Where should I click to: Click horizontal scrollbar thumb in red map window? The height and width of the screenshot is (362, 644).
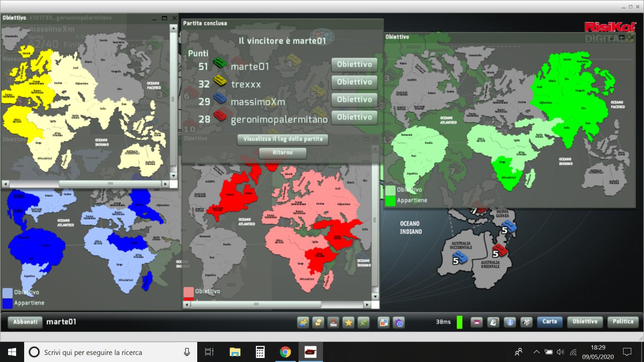pos(256,304)
